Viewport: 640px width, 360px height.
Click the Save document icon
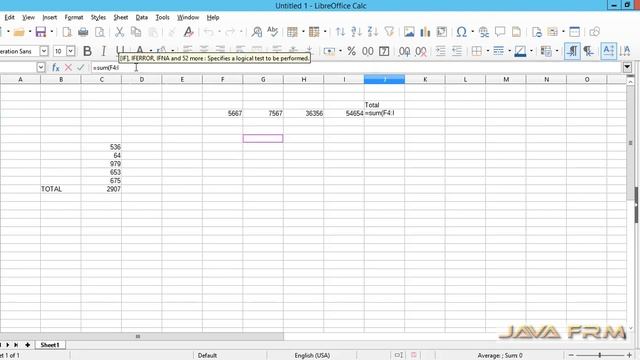click(41, 32)
